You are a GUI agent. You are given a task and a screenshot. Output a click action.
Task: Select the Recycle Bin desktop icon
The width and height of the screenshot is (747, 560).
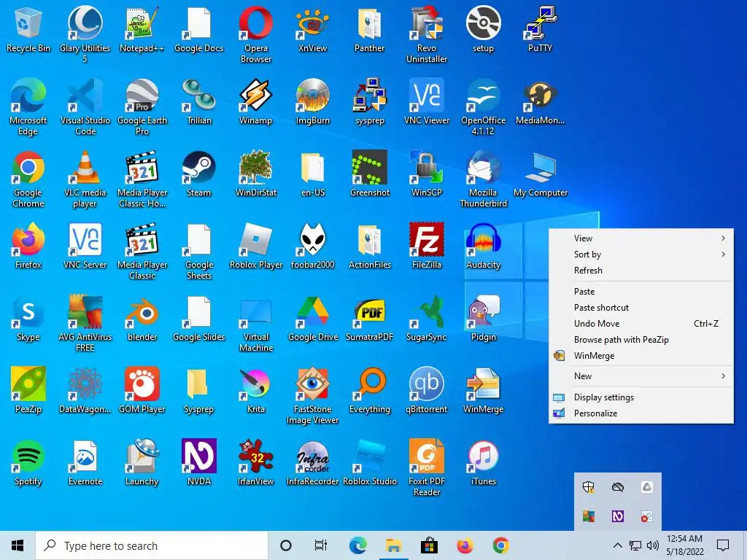28,29
